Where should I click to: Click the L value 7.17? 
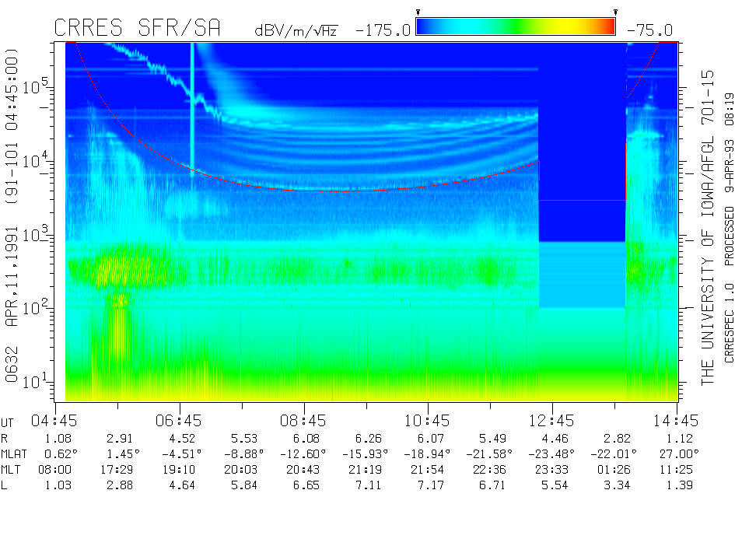coord(428,485)
